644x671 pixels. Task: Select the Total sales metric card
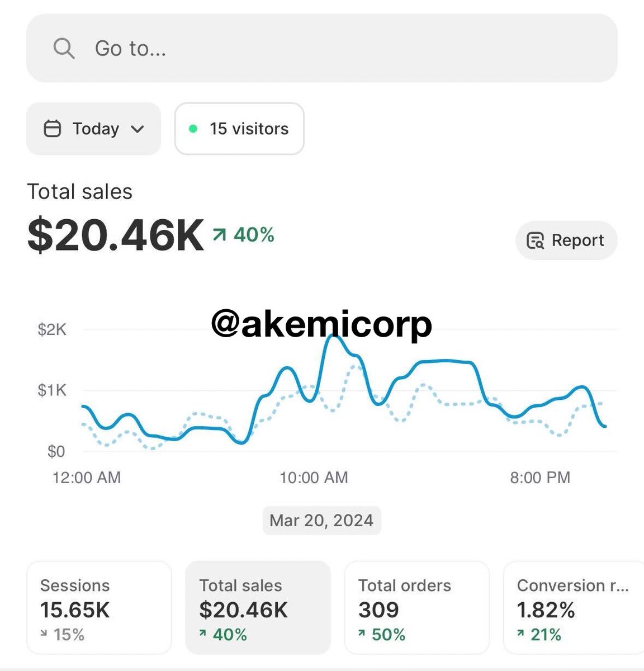pos(258,608)
